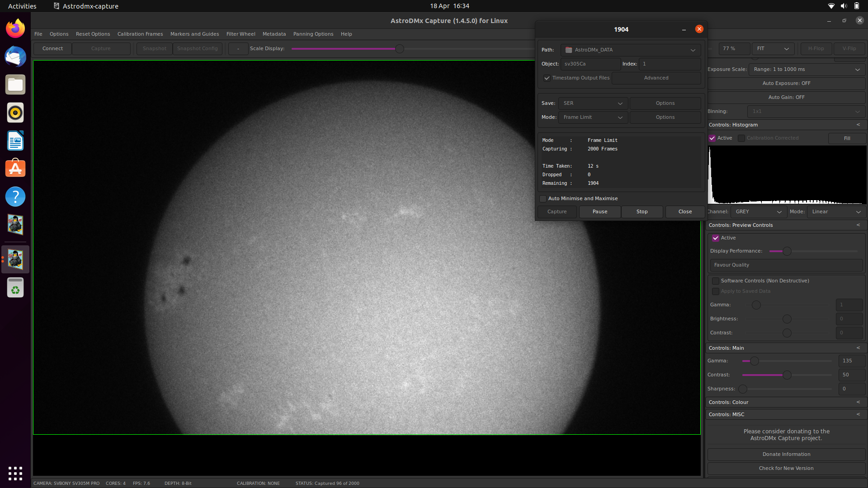Image resolution: width=868 pixels, height=488 pixels.
Task: Adjust the Controls: Main Contrast slider
Action: tap(787, 375)
